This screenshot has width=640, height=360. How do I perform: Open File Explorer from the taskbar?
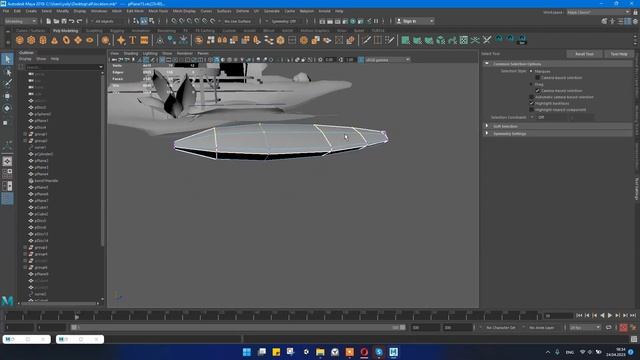tap(320, 352)
